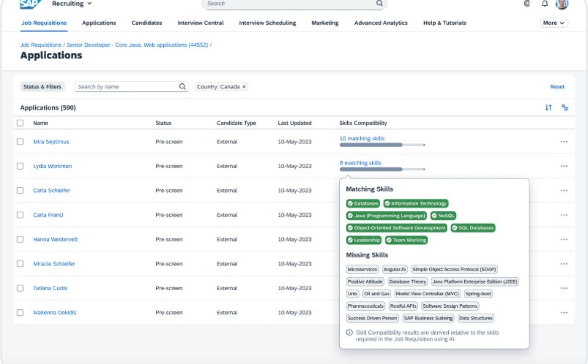Click the sort applications icon

pyautogui.click(x=548, y=107)
